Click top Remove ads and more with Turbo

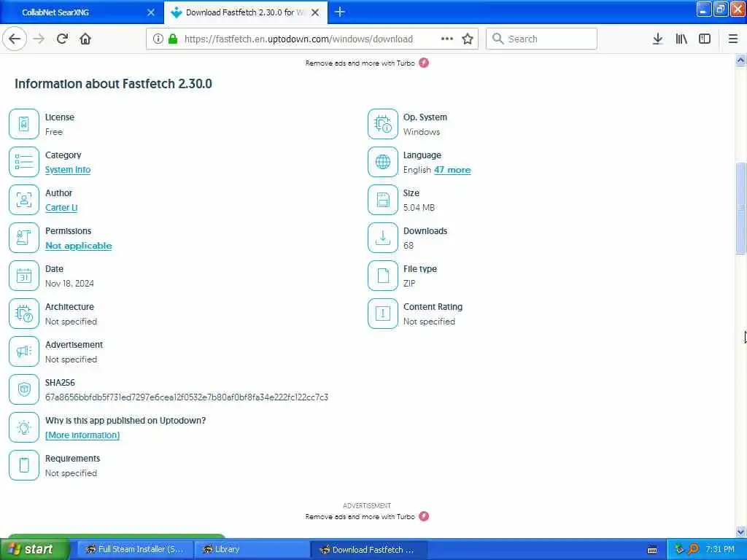(360, 63)
